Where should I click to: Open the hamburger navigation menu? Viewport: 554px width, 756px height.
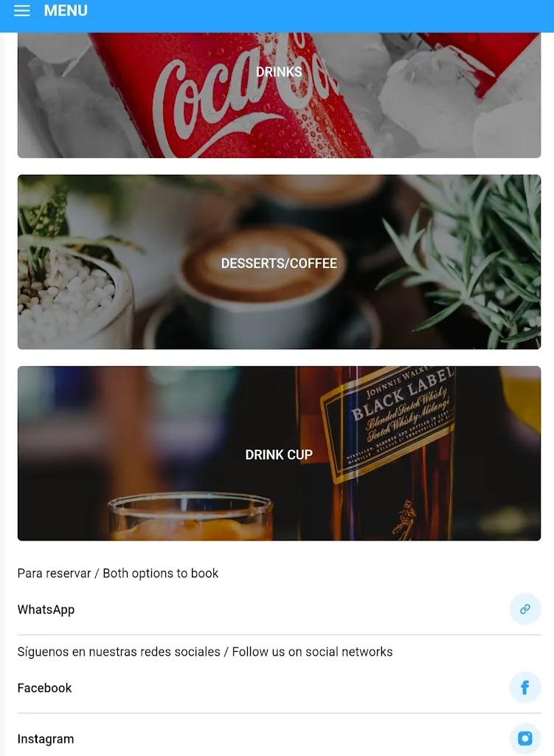(21, 10)
